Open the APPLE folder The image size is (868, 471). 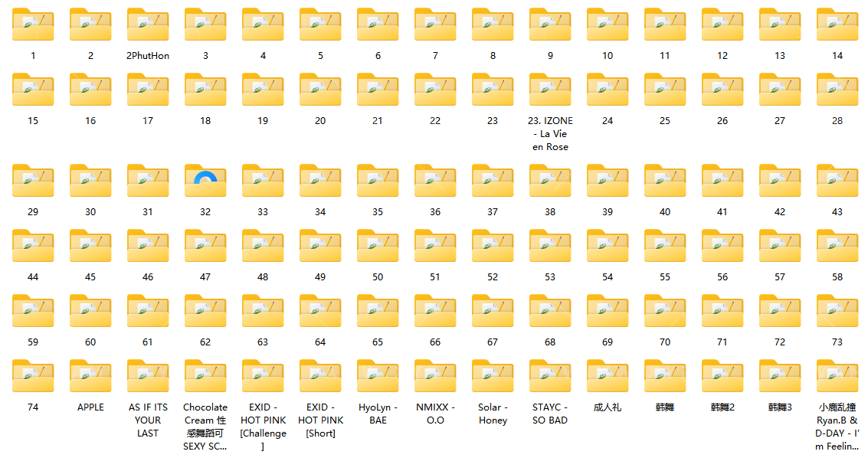pyautogui.click(x=90, y=377)
